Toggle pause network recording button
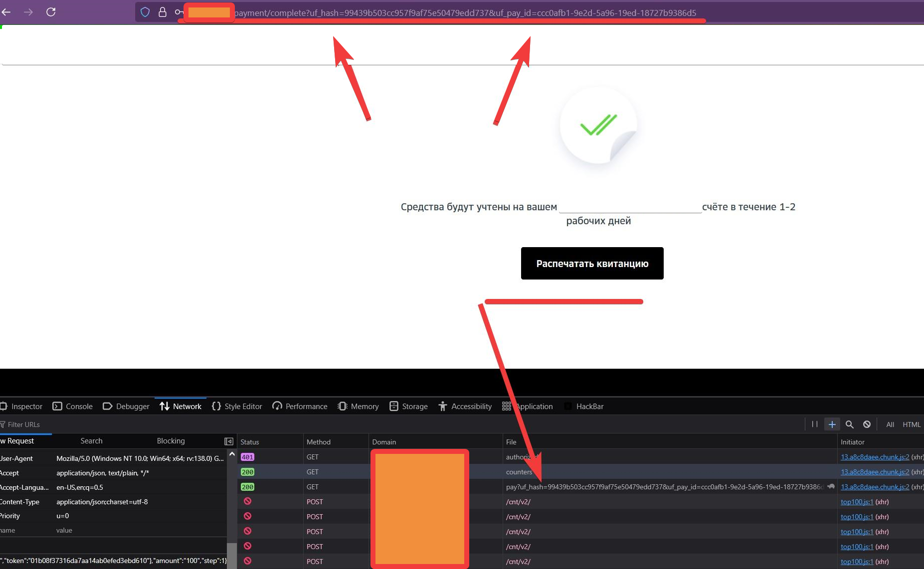The height and width of the screenshot is (569, 924). (x=815, y=425)
